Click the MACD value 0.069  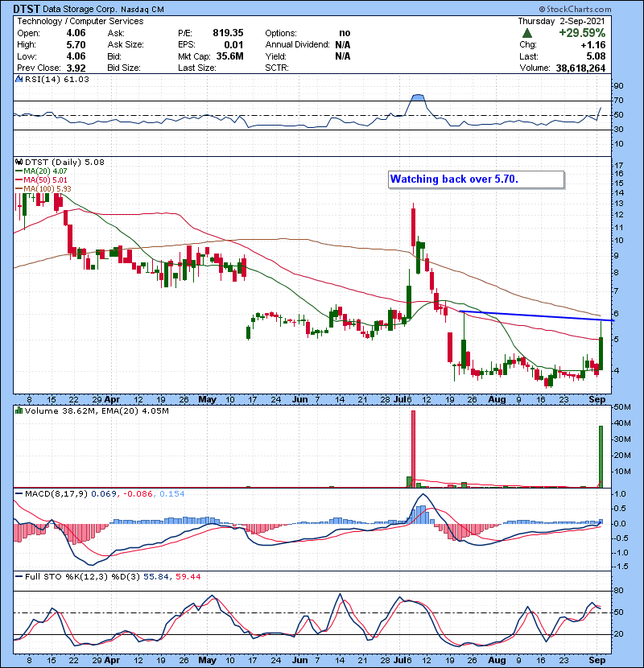point(104,494)
